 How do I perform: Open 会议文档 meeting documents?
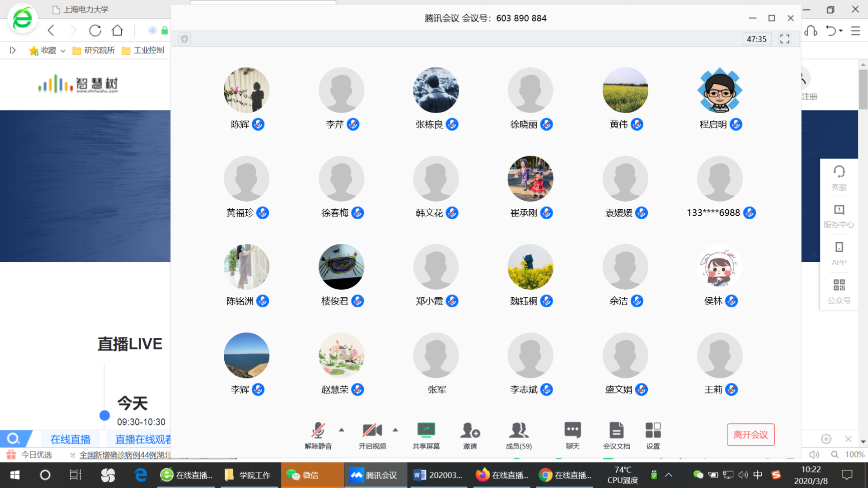tap(616, 435)
